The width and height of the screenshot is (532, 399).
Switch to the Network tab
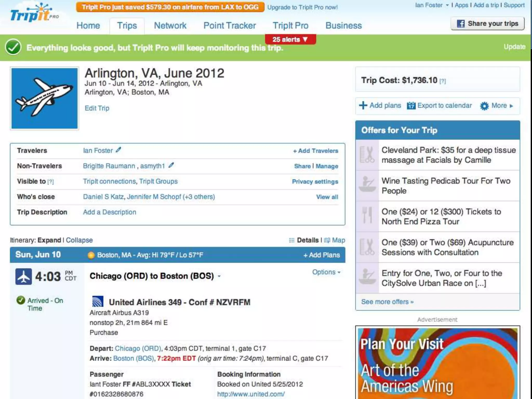click(170, 25)
